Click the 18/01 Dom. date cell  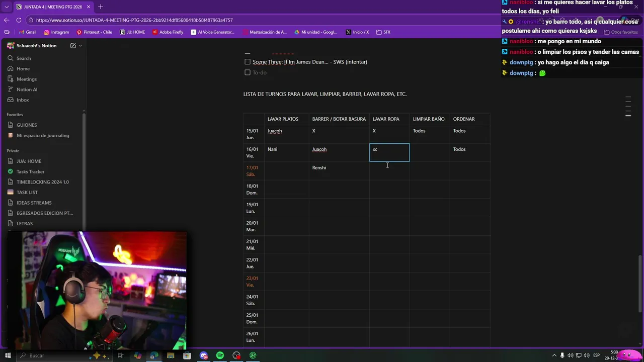(254, 190)
